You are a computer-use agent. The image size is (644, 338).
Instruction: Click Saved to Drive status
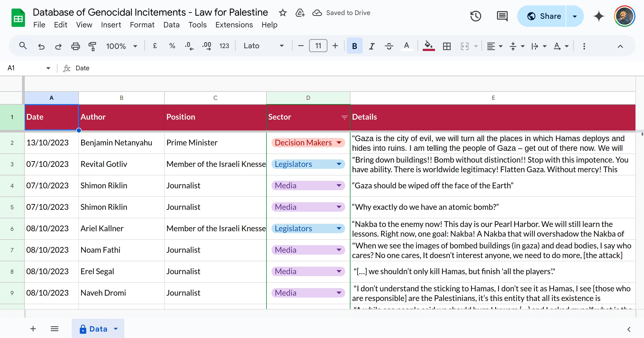coord(348,13)
